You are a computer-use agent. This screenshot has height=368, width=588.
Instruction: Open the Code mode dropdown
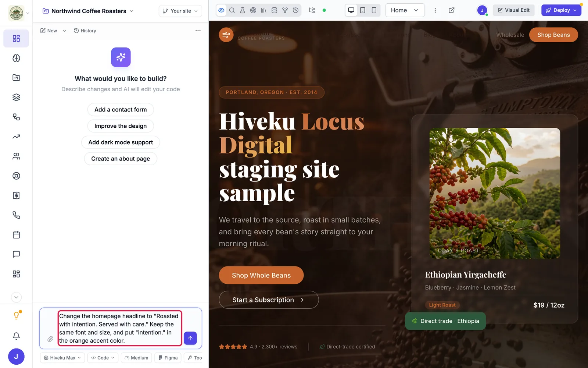coord(103,358)
